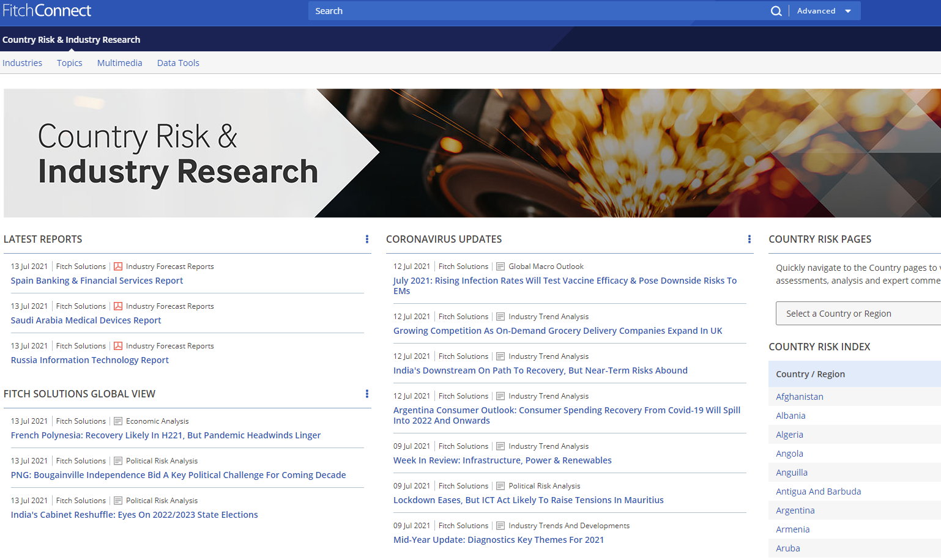Select Armenia in Country Risk Index
The image size is (941, 560).
792,529
